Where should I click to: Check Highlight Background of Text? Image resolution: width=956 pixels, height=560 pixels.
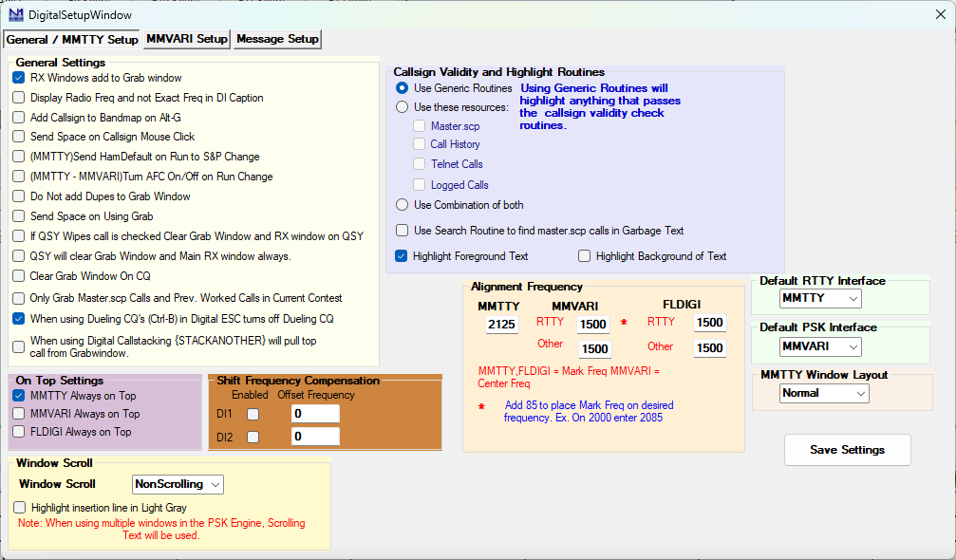(585, 256)
